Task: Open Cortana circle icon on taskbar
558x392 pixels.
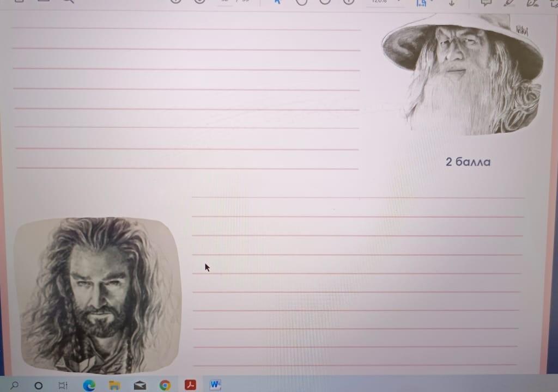Action: pos(39,385)
